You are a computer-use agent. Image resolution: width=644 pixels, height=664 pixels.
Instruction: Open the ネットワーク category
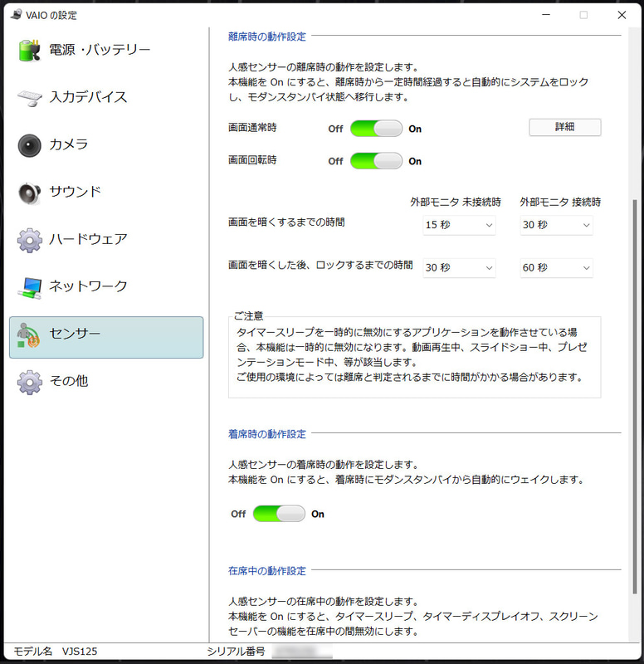(88, 286)
